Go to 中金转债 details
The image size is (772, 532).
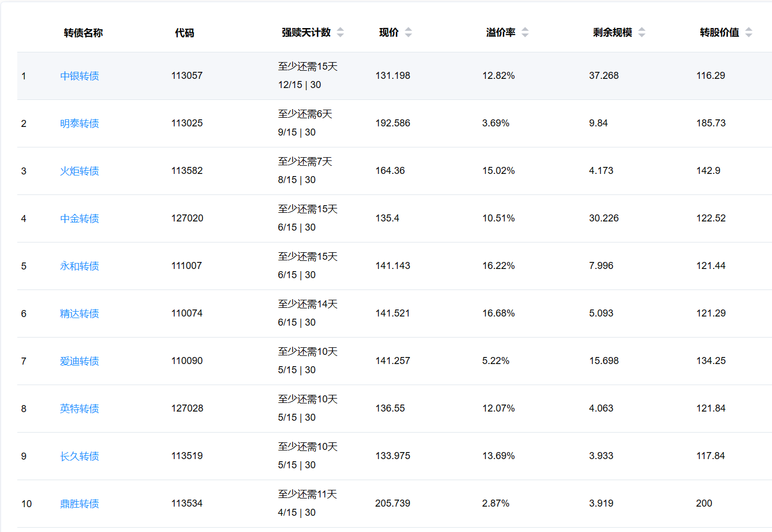(79, 219)
